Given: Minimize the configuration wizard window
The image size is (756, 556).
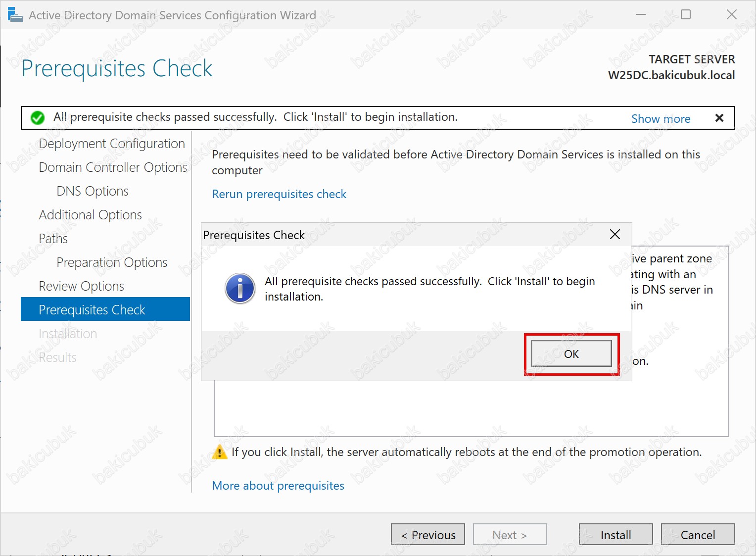Looking at the screenshot, I should (641, 14).
